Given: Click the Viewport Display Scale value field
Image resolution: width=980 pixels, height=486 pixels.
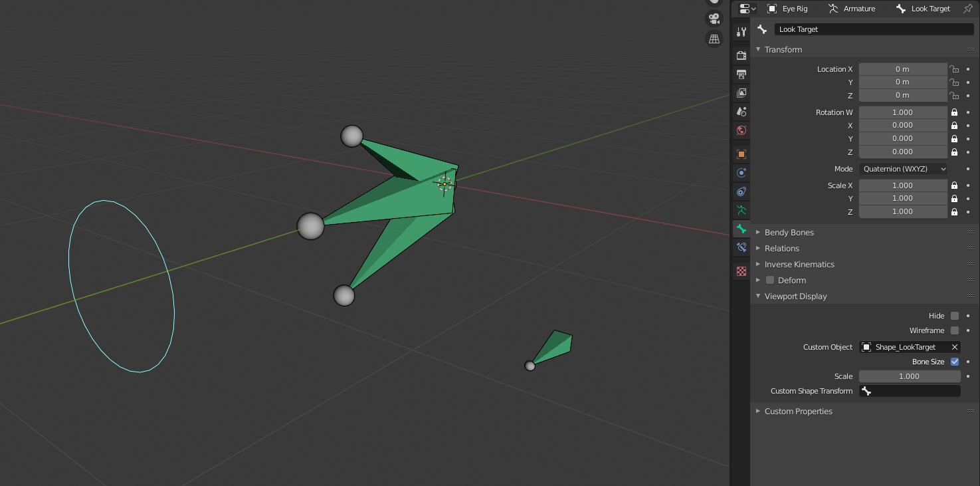Looking at the screenshot, I should [x=910, y=376].
